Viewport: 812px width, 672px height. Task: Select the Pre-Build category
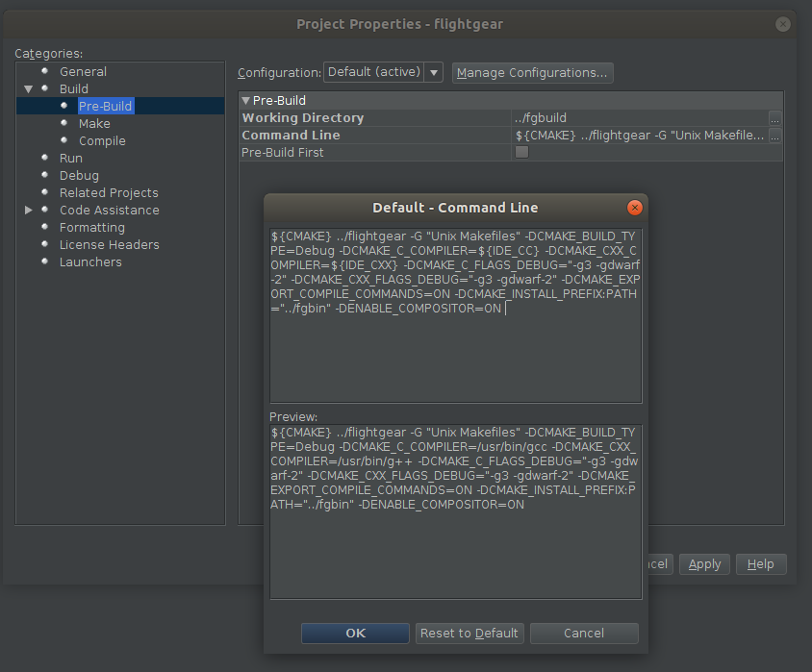[105, 106]
